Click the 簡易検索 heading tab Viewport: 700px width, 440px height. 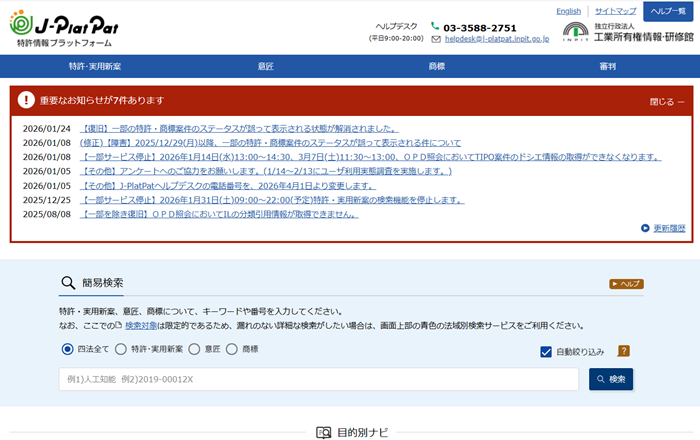[x=92, y=283]
